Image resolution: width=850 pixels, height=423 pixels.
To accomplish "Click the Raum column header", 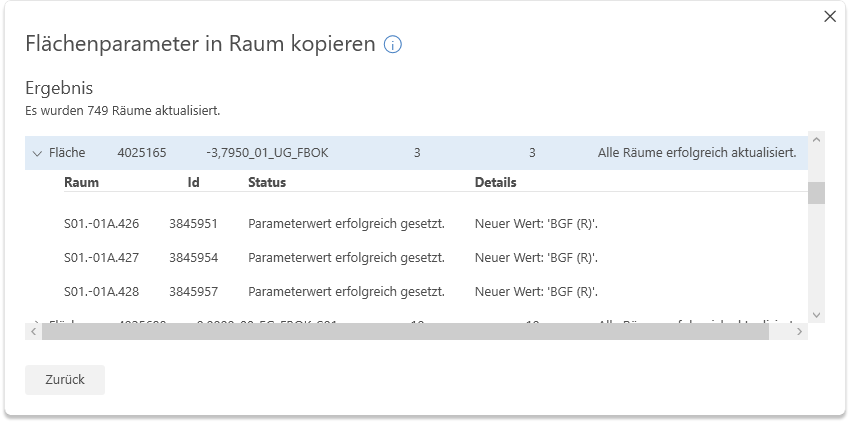I will pos(81,183).
